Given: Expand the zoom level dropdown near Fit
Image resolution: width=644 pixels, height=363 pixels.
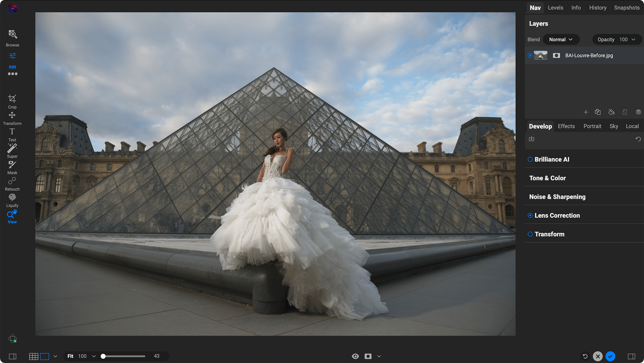Looking at the screenshot, I should click(94, 356).
